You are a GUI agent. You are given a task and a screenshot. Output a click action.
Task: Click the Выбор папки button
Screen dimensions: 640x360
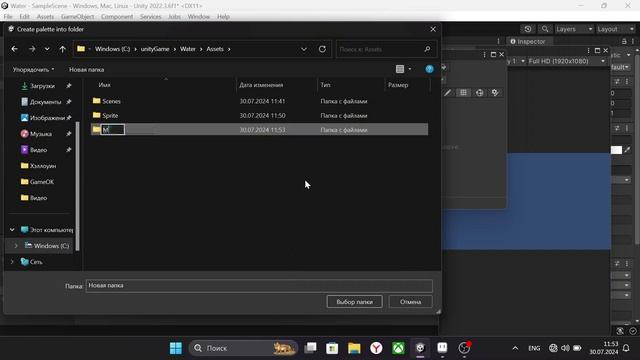(354, 302)
